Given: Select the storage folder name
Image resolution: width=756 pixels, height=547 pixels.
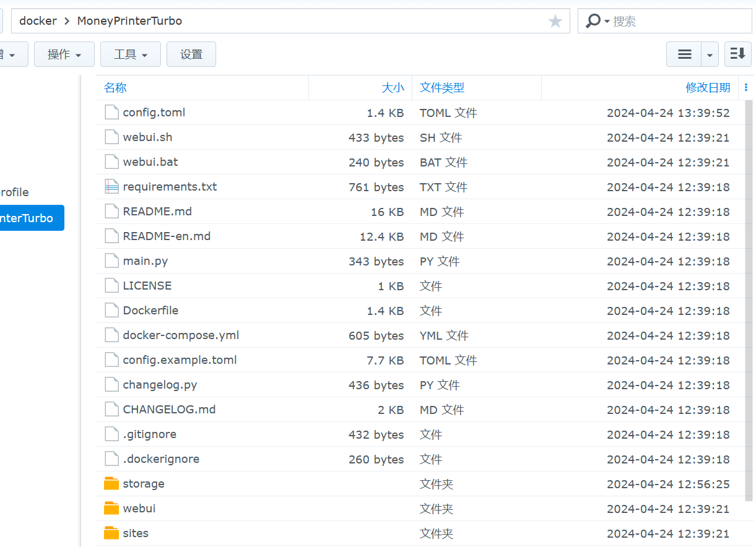Looking at the screenshot, I should 144,484.
